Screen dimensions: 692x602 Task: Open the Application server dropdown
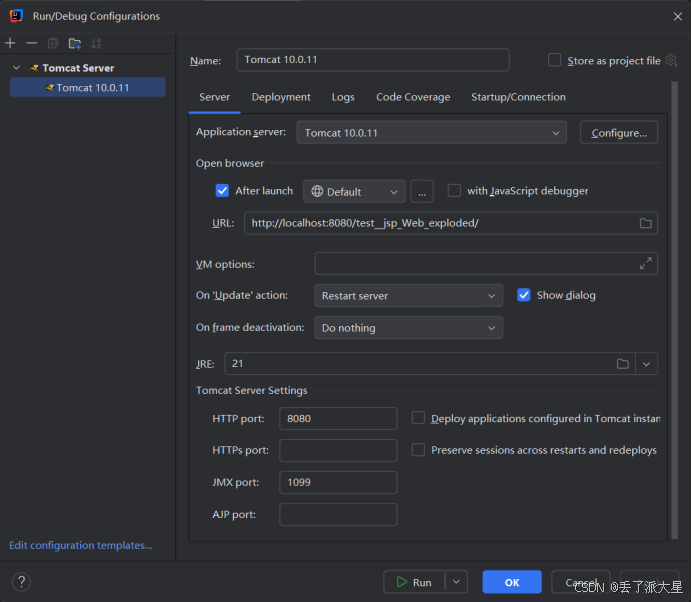click(432, 132)
